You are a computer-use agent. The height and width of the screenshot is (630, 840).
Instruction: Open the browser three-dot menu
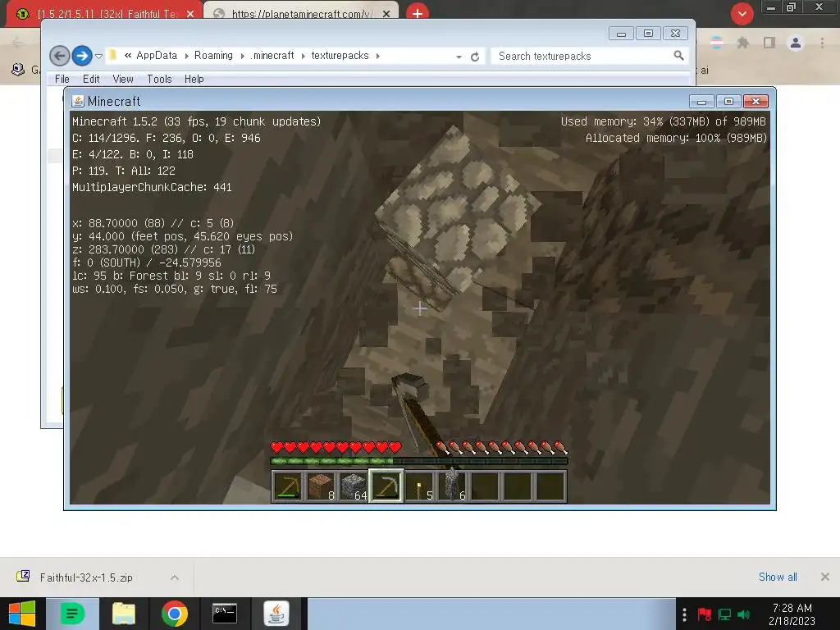coord(822,43)
